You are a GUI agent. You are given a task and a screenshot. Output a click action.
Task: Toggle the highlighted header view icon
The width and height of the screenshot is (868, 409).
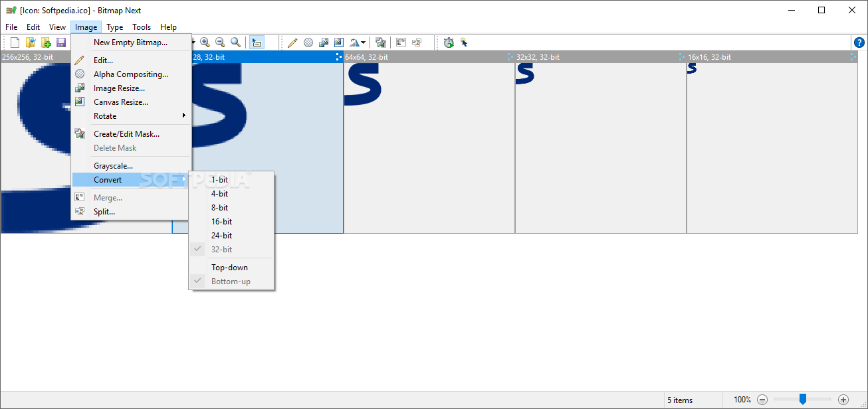(257, 42)
